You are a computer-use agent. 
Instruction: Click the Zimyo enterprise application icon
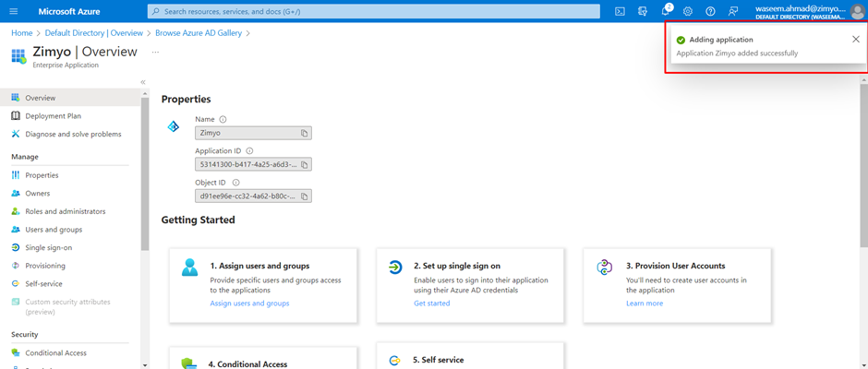[x=18, y=56]
